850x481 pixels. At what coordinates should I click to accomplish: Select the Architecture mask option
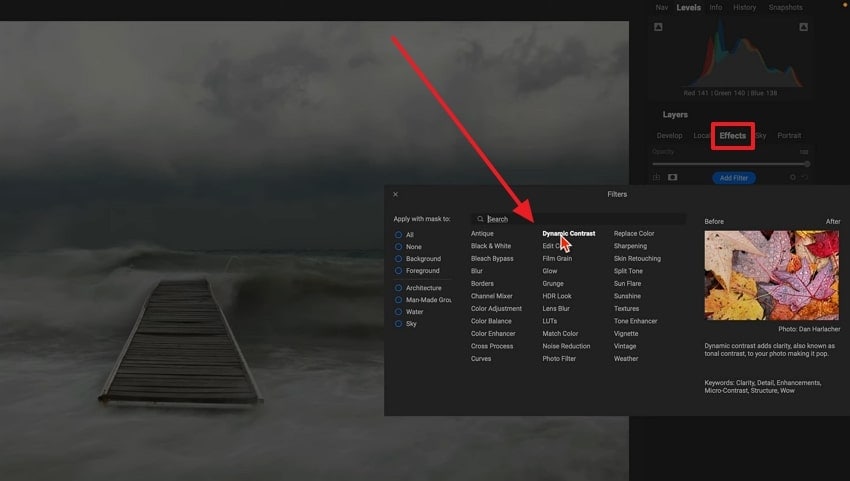tap(398, 288)
